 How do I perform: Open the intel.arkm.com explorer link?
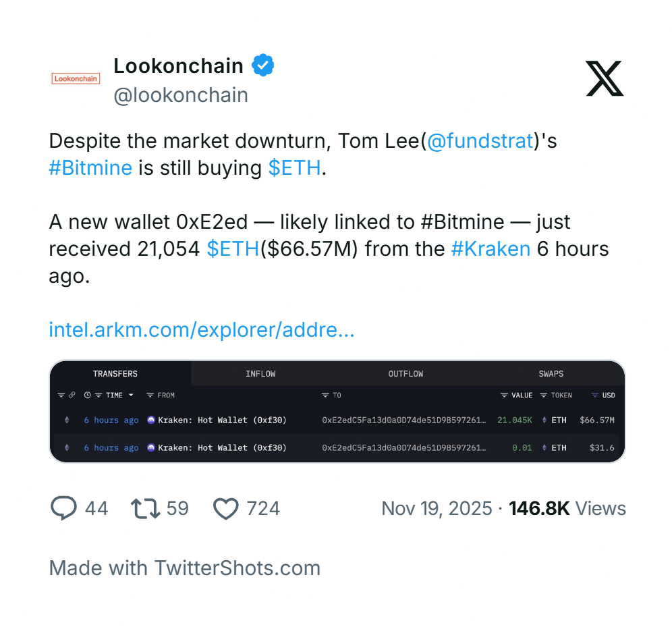click(x=201, y=330)
